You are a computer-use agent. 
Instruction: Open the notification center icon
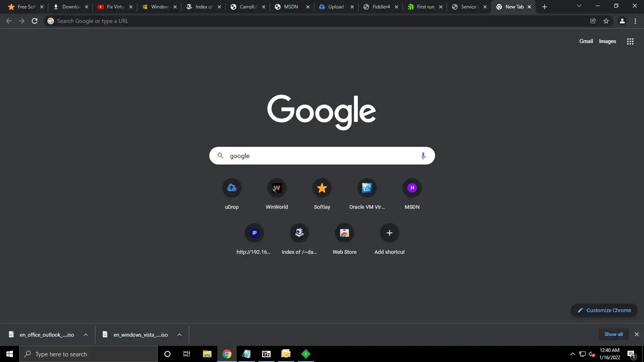pos(631,354)
